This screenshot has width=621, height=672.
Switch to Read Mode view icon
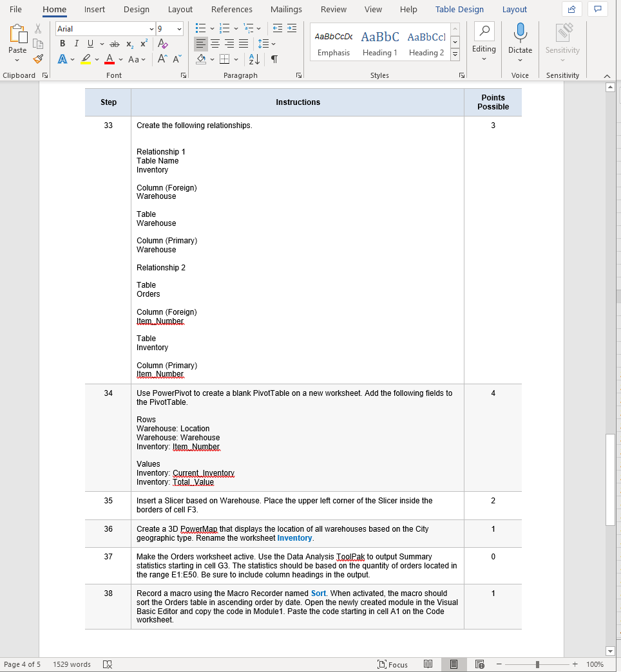[428, 664]
